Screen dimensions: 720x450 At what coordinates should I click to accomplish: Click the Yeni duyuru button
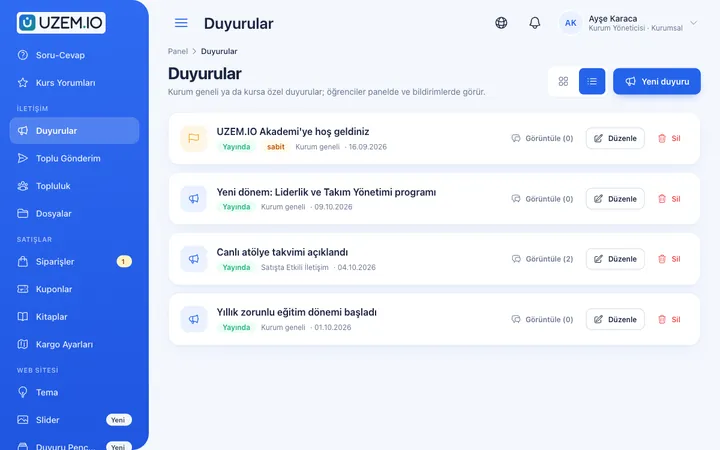click(x=657, y=81)
